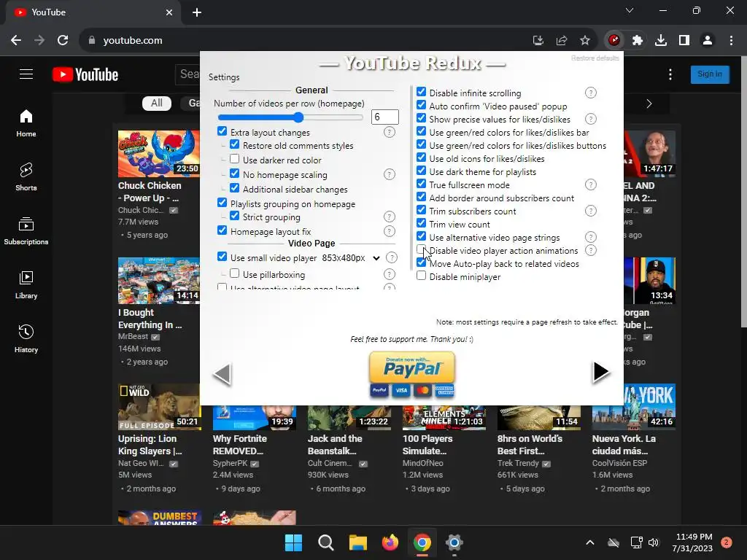The image size is (747, 560).
Task: Adjust videos per row slider
Action: (290, 117)
